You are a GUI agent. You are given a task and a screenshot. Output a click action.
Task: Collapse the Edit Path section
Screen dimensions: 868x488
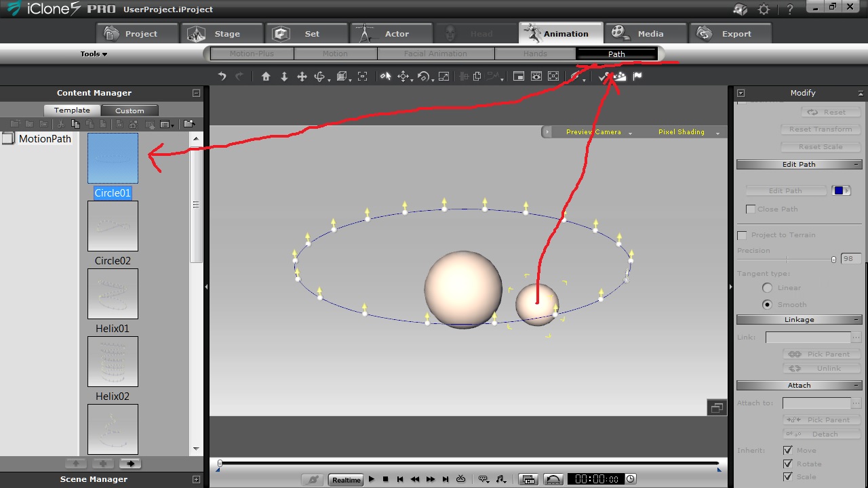[x=856, y=165]
